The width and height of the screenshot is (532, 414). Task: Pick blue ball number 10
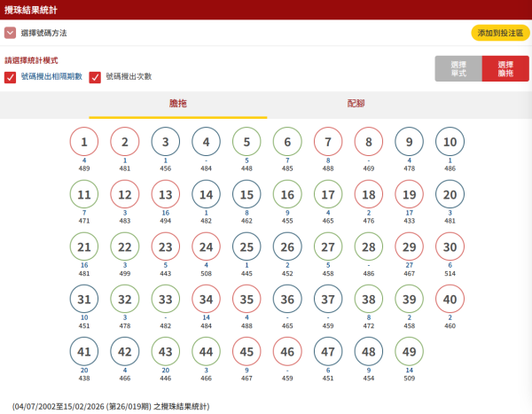point(450,142)
